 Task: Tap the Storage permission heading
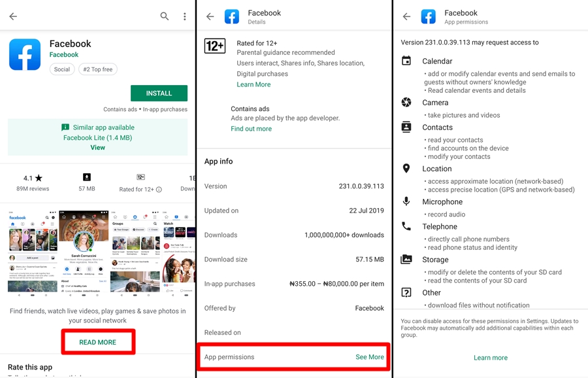pos(435,260)
